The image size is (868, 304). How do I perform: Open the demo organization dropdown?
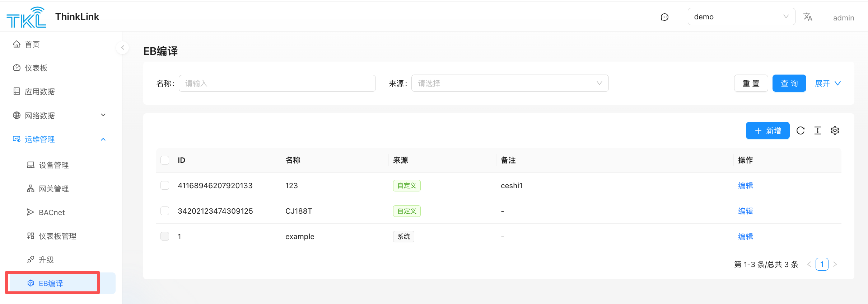click(x=741, y=17)
